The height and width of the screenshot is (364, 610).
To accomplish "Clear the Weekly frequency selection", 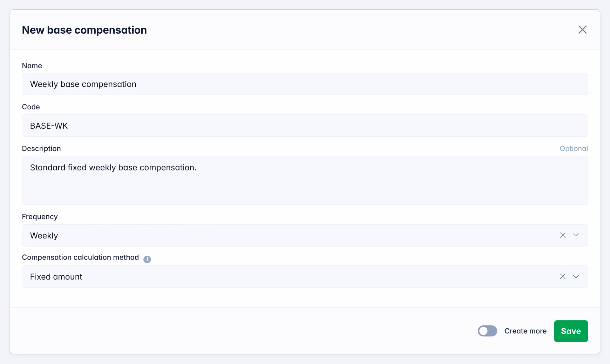I will point(563,235).
